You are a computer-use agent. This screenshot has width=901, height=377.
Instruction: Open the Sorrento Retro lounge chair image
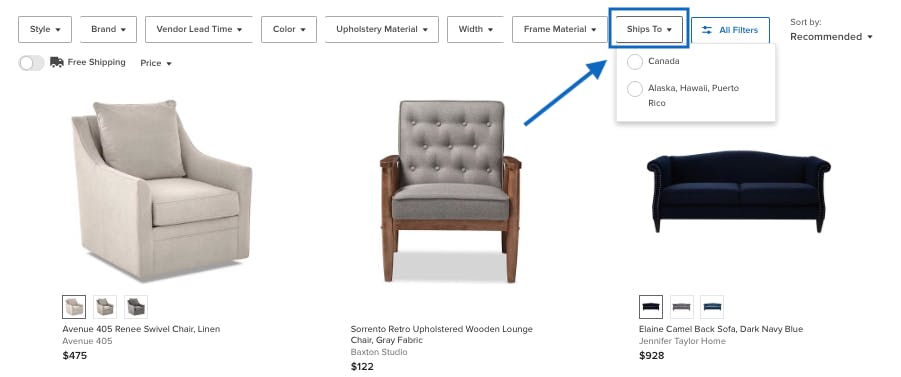click(450, 191)
